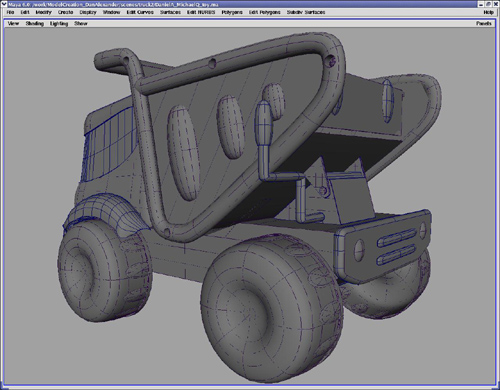Open the Polygons menu

(232, 12)
